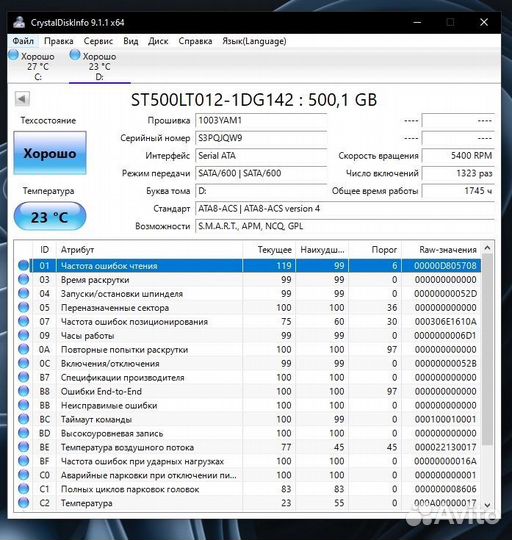Minimize the CrystalDiskInfo window
The image size is (512, 540).
417,22
